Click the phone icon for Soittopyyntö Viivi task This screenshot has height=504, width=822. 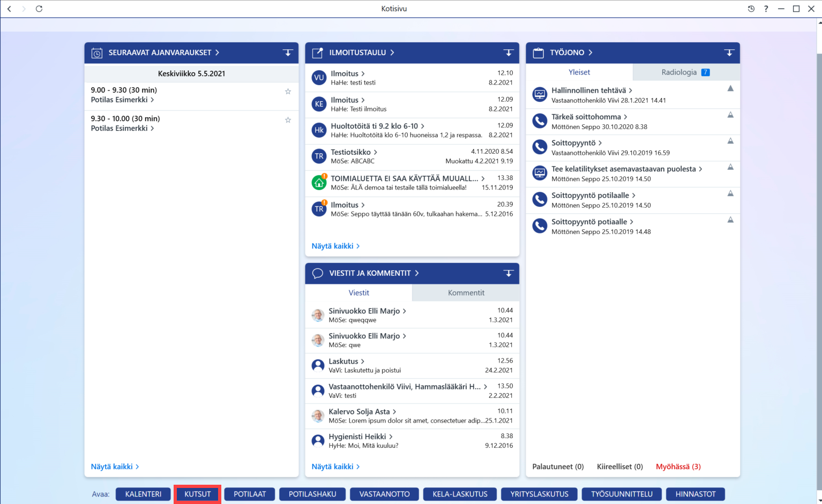coord(540,147)
